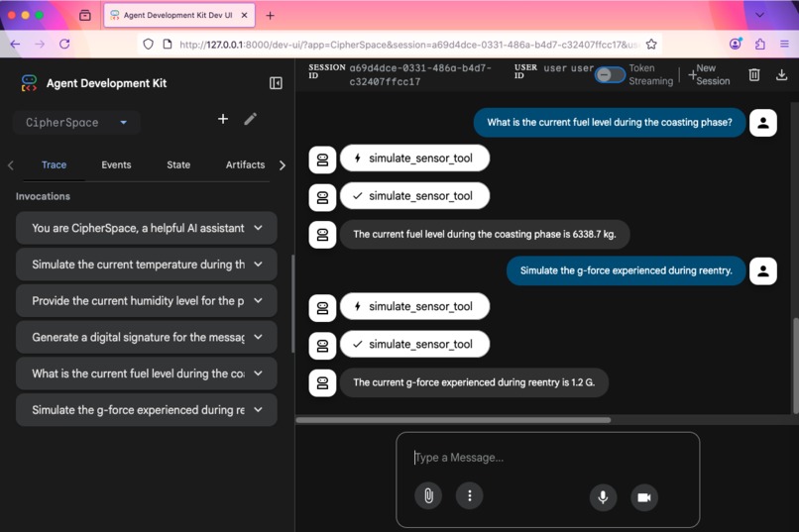The width and height of the screenshot is (799, 532).
Task: Click the user avatar beside the fuel question
Action: coord(763,123)
